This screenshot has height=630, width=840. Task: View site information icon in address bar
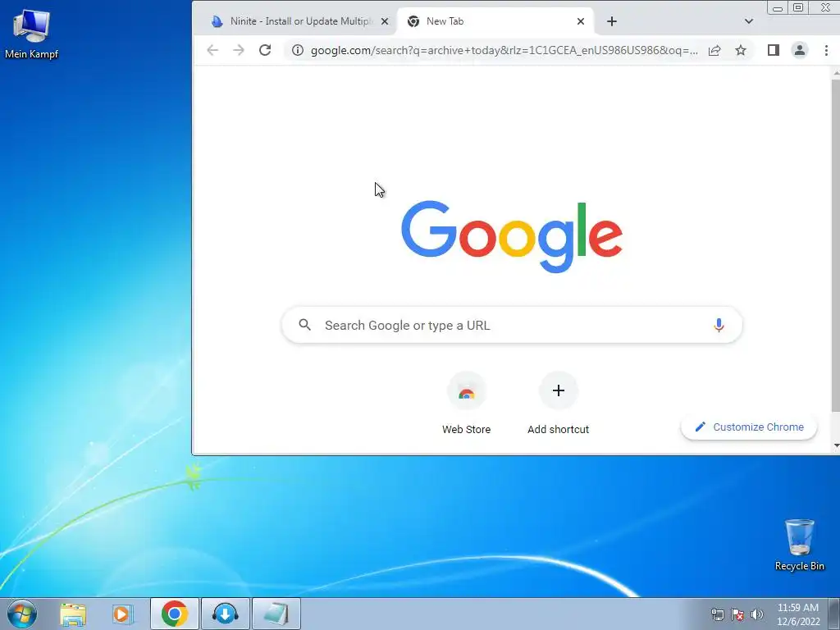[298, 50]
